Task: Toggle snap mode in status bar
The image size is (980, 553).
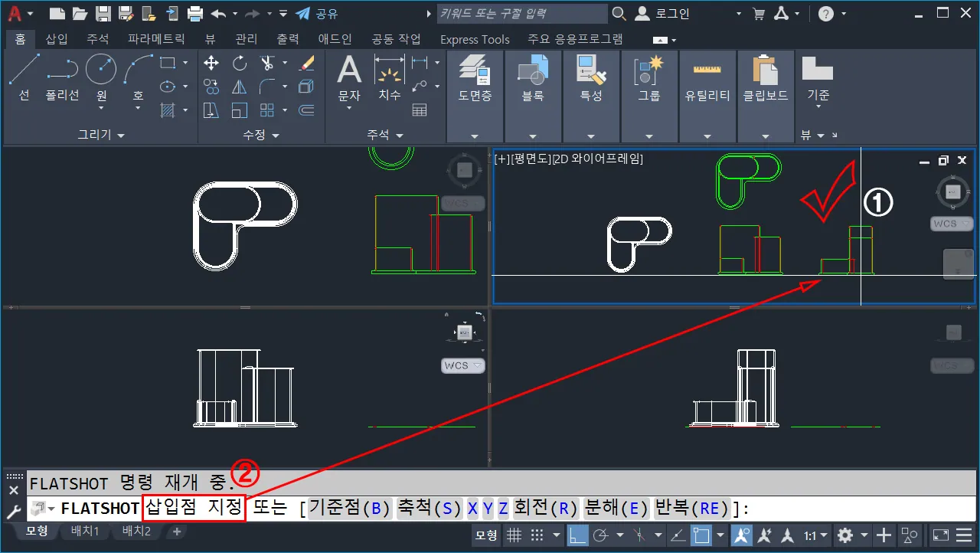Action: [537, 535]
